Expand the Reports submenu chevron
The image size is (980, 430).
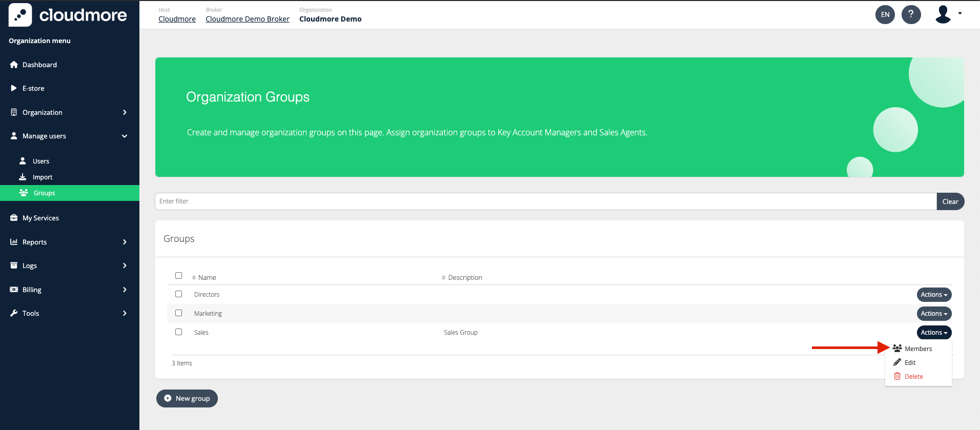click(x=125, y=242)
